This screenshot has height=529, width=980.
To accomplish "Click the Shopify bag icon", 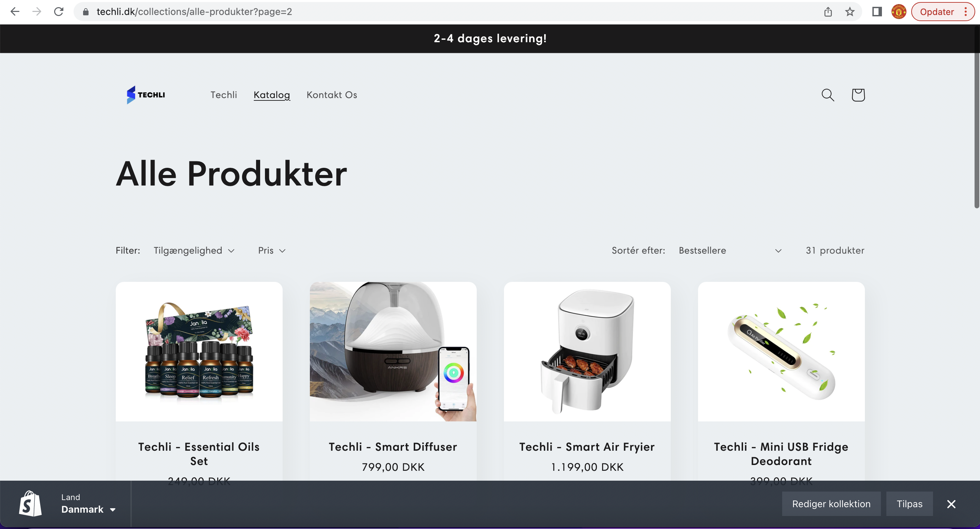I will pyautogui.click(x=30, y=503).
